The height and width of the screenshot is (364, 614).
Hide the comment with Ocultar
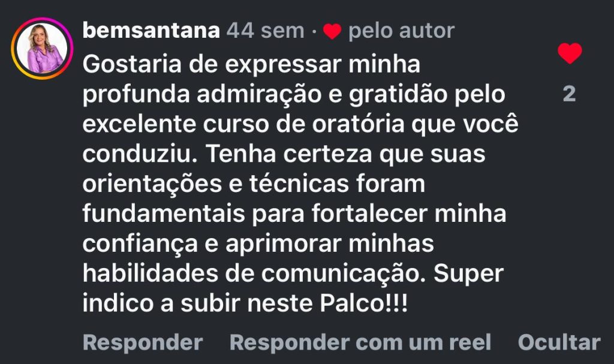click(559, 342)
